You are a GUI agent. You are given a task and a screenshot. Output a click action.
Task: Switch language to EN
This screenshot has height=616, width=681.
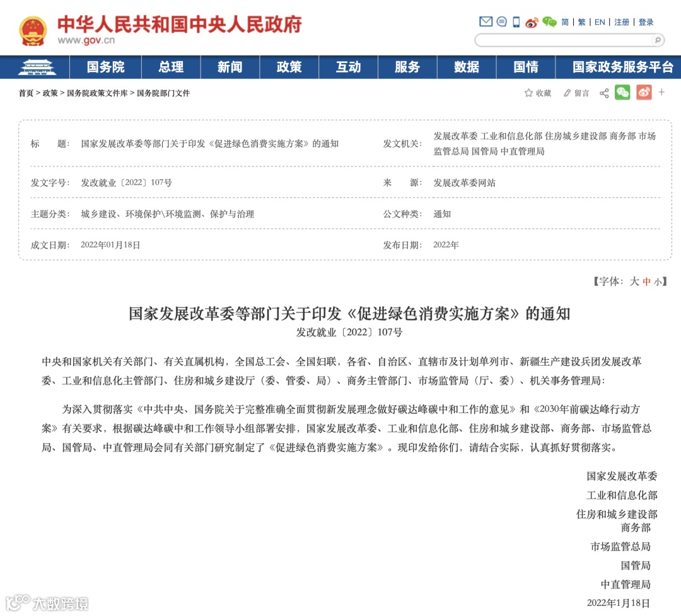pyautogui.click(x=600, y=22)
